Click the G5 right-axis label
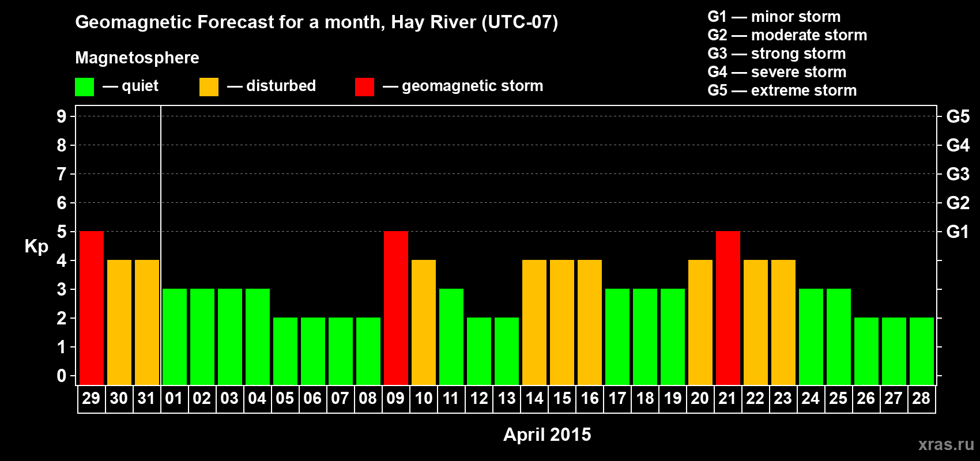 pos(958,116)
